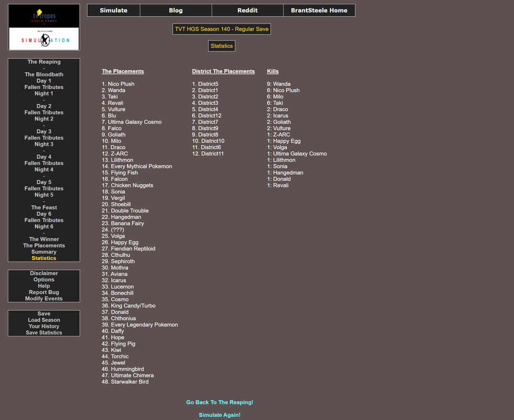Select highlighted Statistics sidebar link
Image resolution: width=514 pixels, height=420 pixels.
coord(44,258)
